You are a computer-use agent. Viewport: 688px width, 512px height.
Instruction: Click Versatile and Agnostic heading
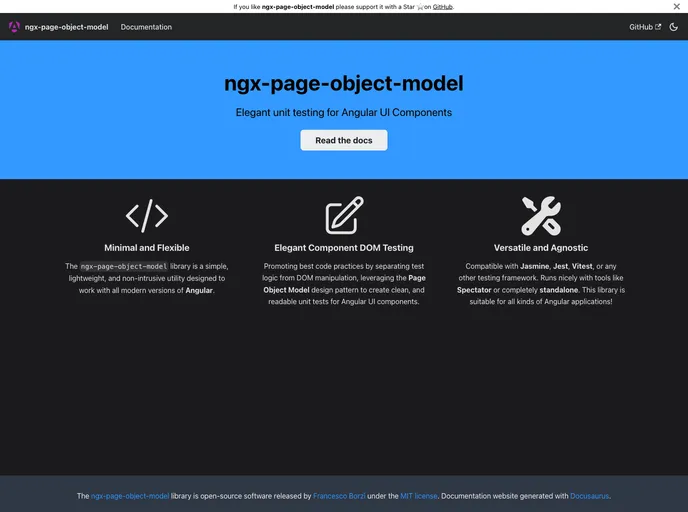[x=541, y=247]
